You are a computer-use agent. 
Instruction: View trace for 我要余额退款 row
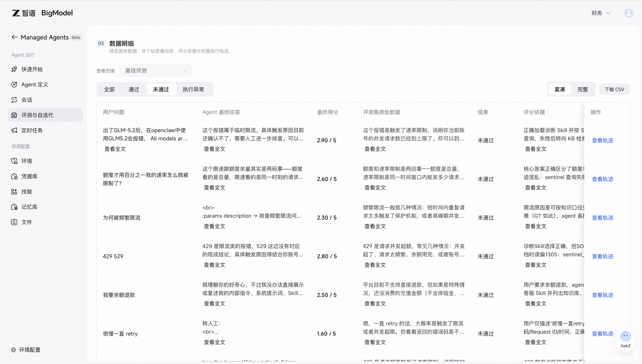tap(602, 295)
